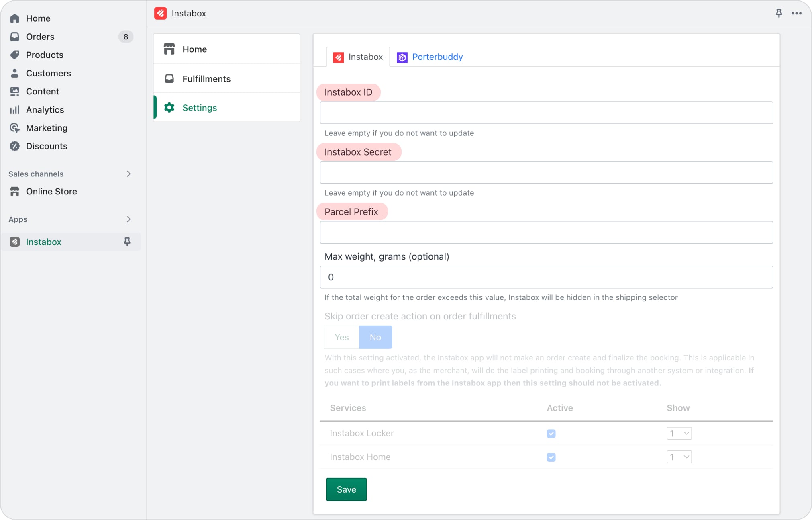Enable the Instabox Home active checkbox

tap(551, 457)
